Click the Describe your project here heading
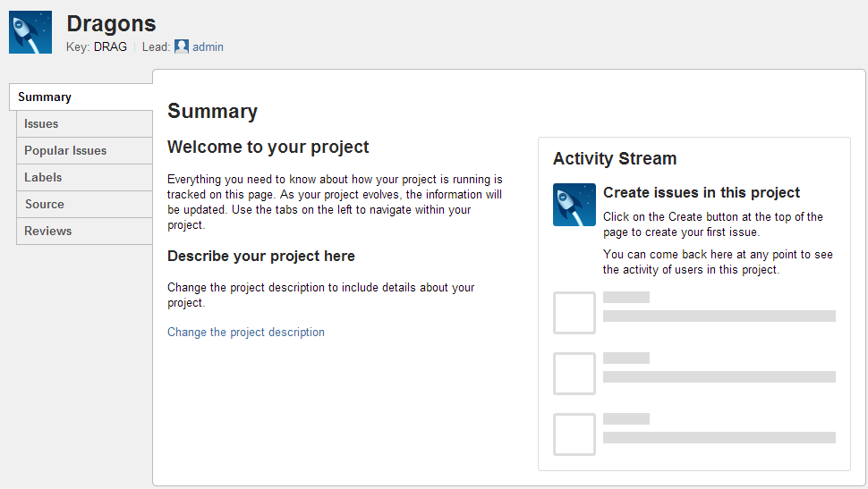The image size is (868, 489). pyautogui.click(x=260, y=256)
